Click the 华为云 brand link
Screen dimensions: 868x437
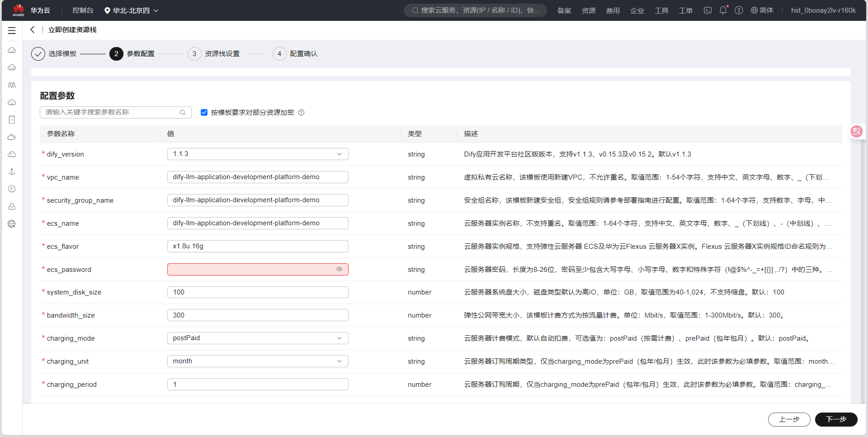pyautogui.click(x=40, y=10)
